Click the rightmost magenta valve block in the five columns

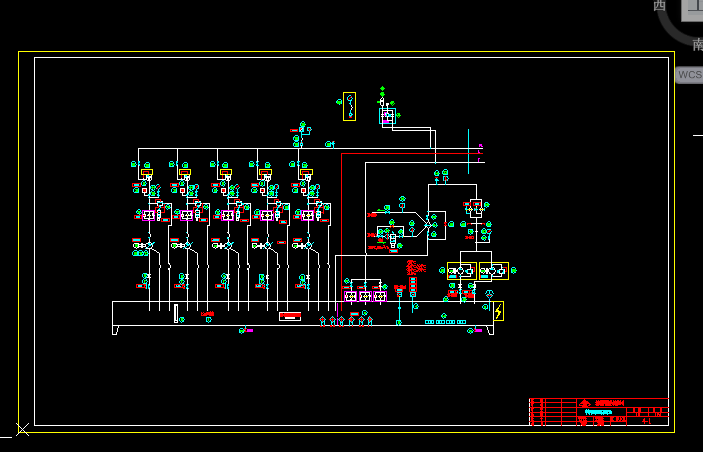pyautogui.click(x=308, y=215)
